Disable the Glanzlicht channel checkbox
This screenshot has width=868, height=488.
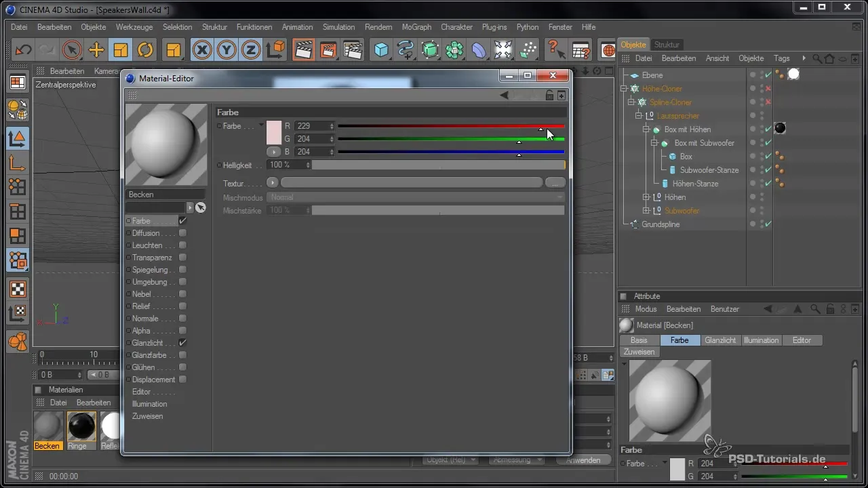[x=182, y=343]
